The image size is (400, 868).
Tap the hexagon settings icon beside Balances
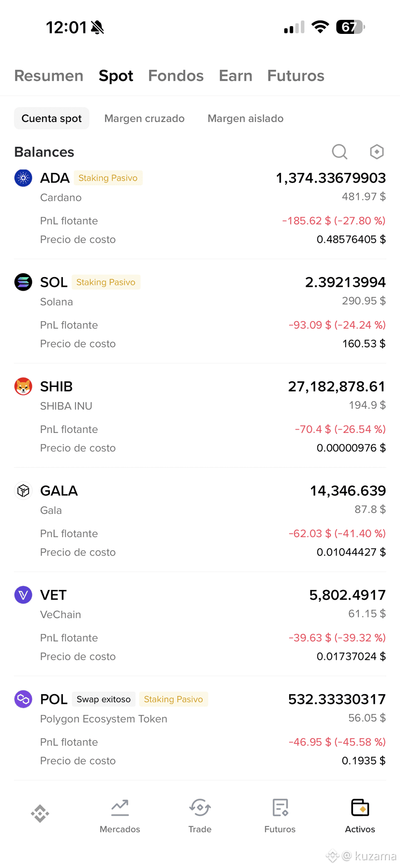[377, 152]
